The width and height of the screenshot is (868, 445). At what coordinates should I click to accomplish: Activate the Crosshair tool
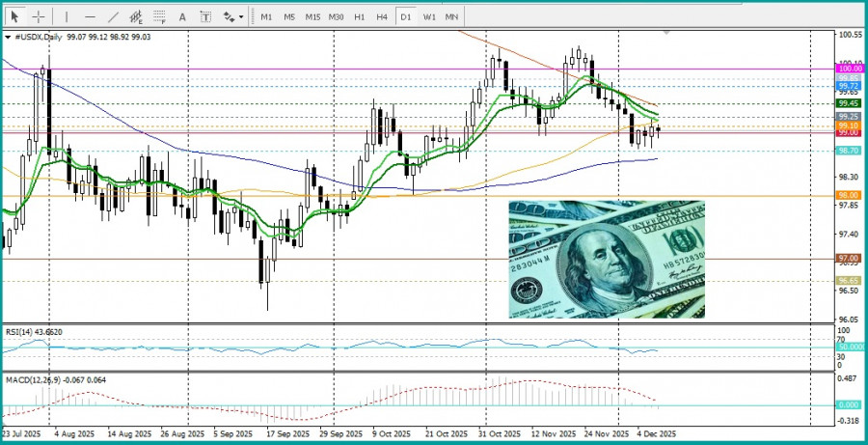point(39,17)
